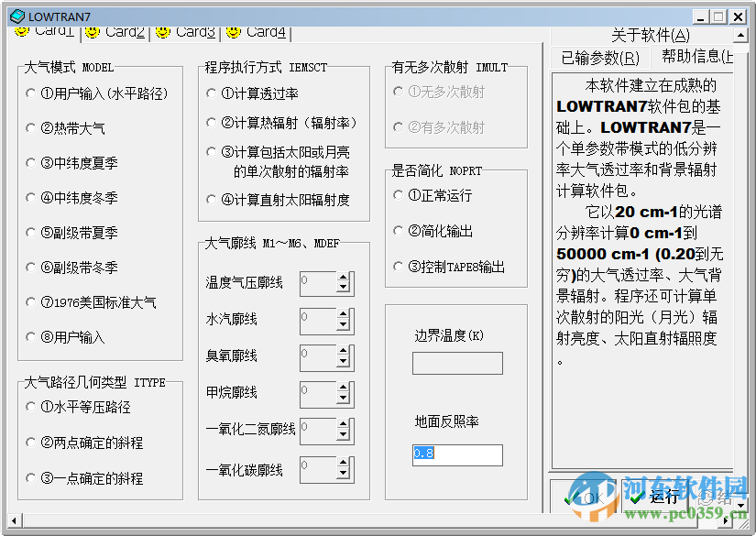Click the up arrow of 温度气压廓线 spinner

pyautogui.click(x=342, y=279)
